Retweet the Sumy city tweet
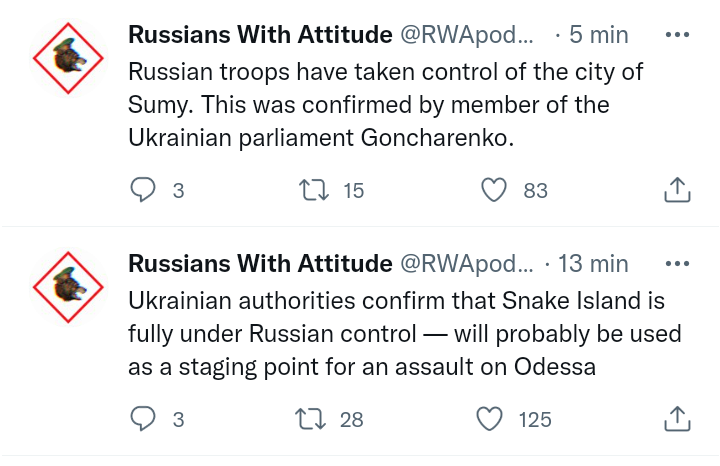 point(314,189)
